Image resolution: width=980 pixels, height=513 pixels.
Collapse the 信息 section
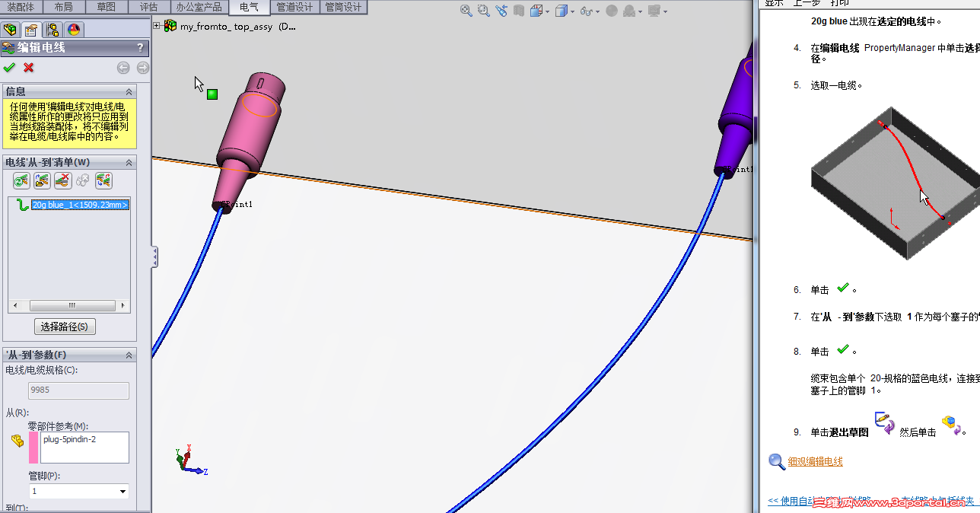[x=129, y=91]
